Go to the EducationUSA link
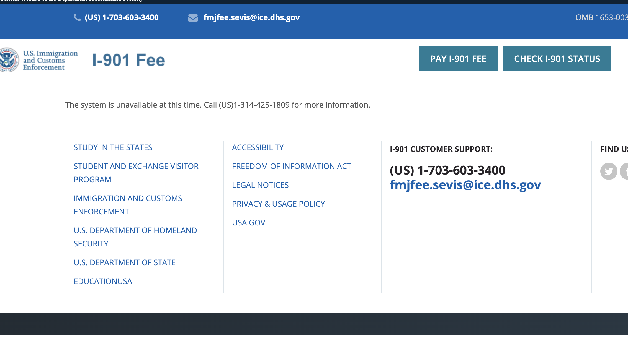The image size is (628, 364). 103,281
